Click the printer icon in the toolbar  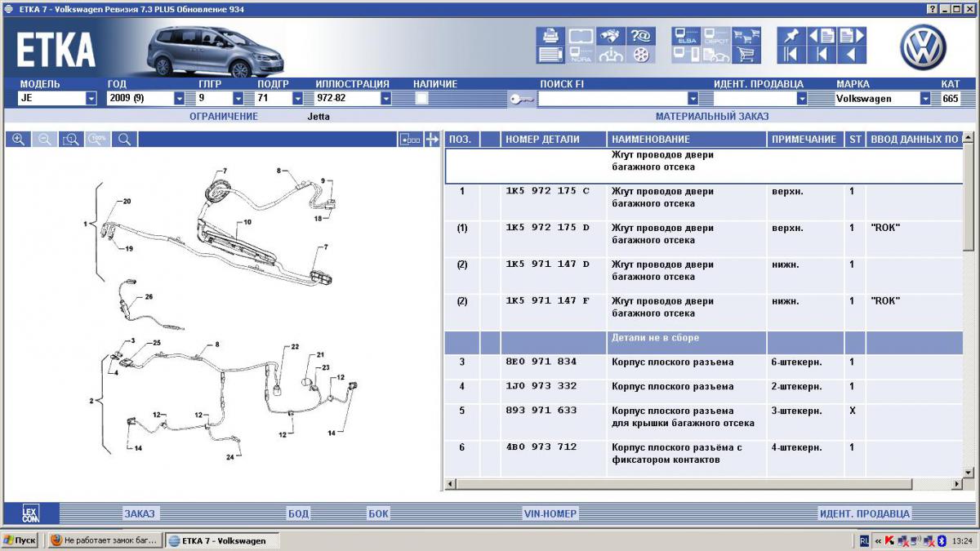[x=550, y=36]
